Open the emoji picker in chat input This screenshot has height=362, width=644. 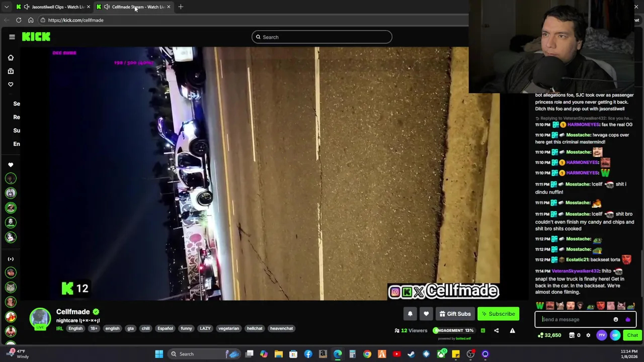tap(616, 319)
